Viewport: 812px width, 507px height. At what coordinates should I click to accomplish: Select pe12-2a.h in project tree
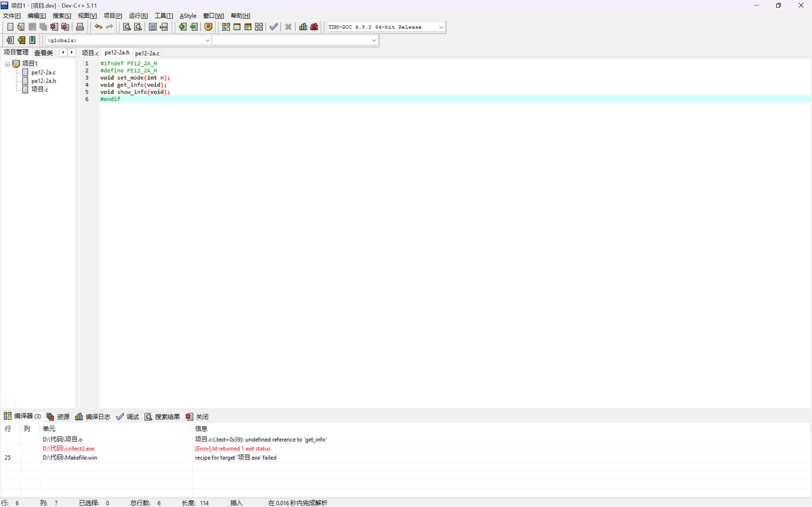click(x=43, y=81)
